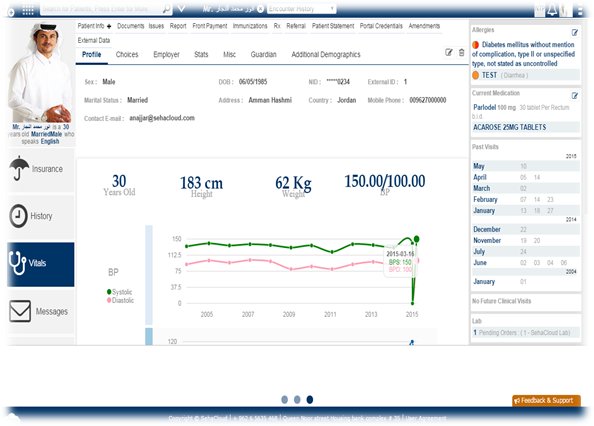
Task: Select the third, dark carousel dot
Action: [310, 399]
